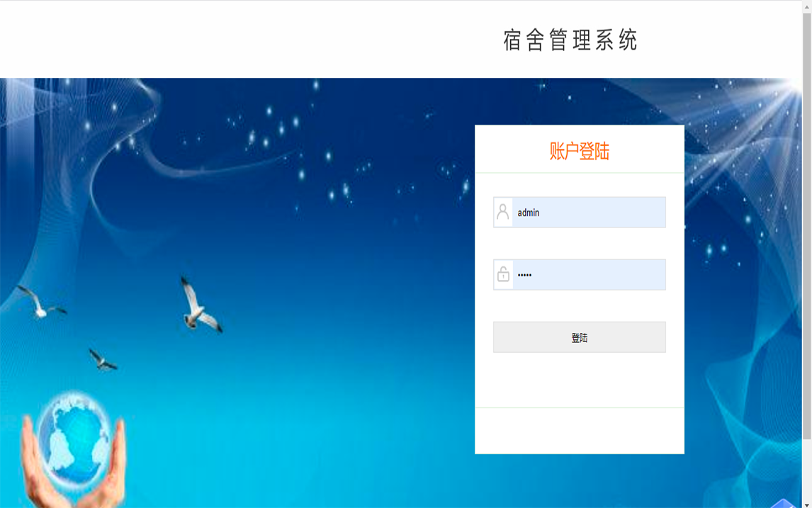The image size is (812, 508).
Task: Submit with the 登陆 button
Action: pyautogui.click(x=580, y=337)
